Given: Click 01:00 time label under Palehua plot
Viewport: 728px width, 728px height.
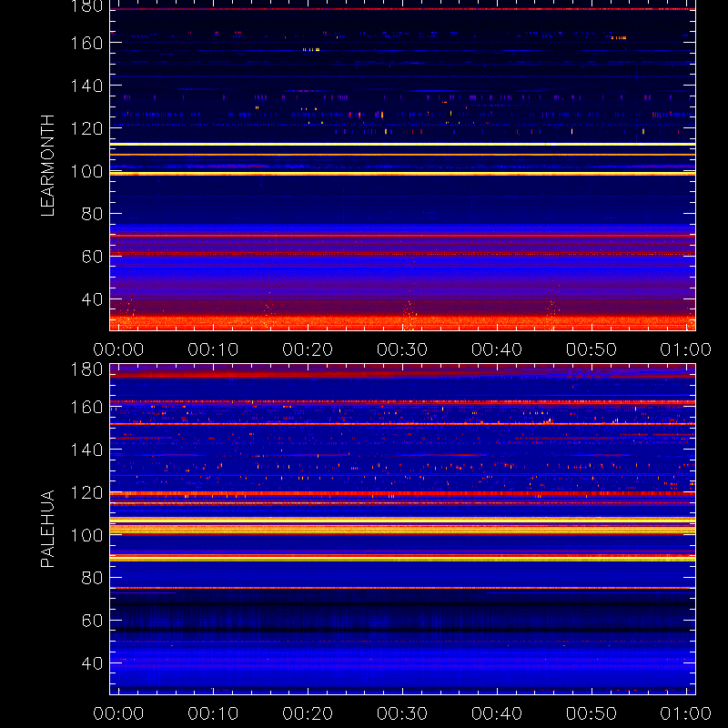Looking at the screenshot, I should (x=686, y=713).
